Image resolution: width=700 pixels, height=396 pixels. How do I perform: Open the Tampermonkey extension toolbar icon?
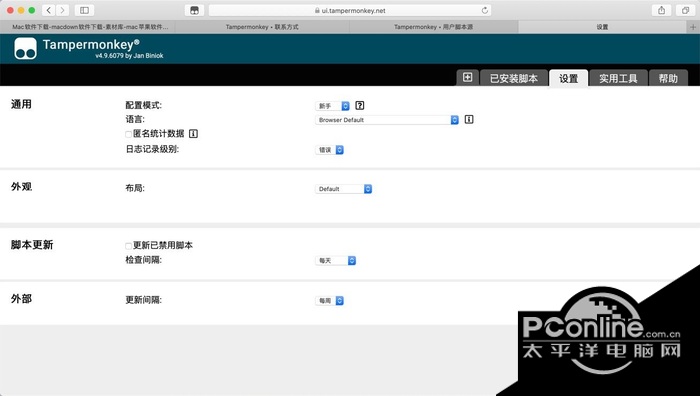[x=194, y=10]
